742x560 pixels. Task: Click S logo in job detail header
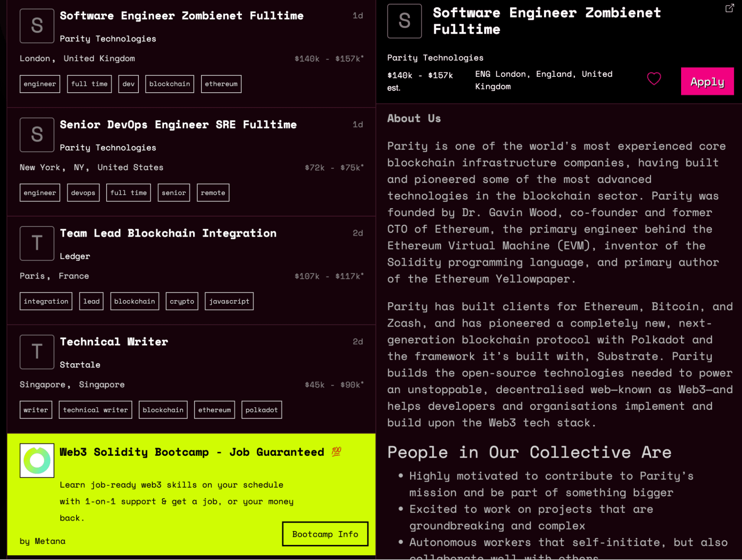(x=404, y=21)
